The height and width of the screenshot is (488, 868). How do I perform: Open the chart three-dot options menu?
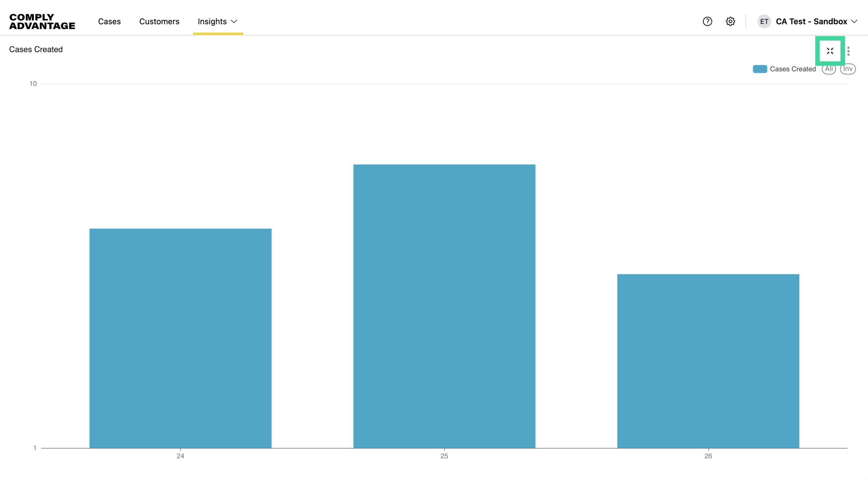click(849, 51)
